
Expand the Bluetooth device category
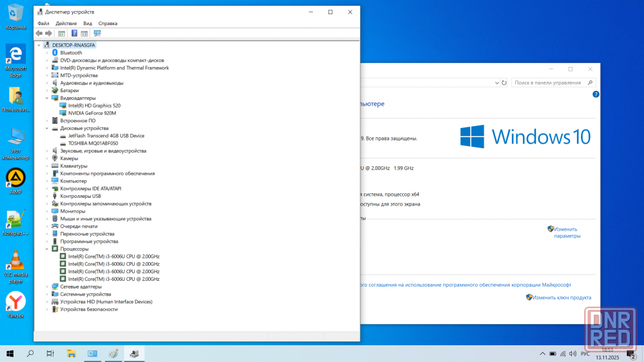coord(47,53)
